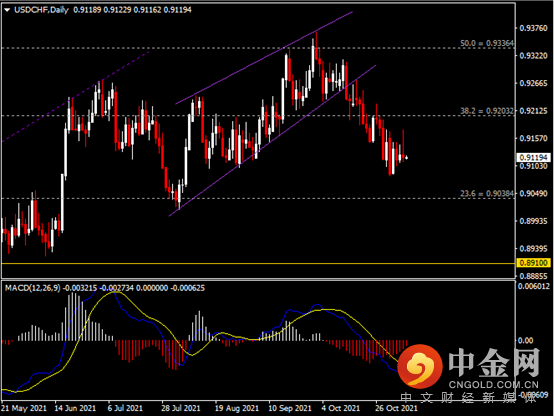The height and width of the screenshot is (416, 554).
Task: Click the 26 Oct 2021 date marker
Action: (396, 408)
